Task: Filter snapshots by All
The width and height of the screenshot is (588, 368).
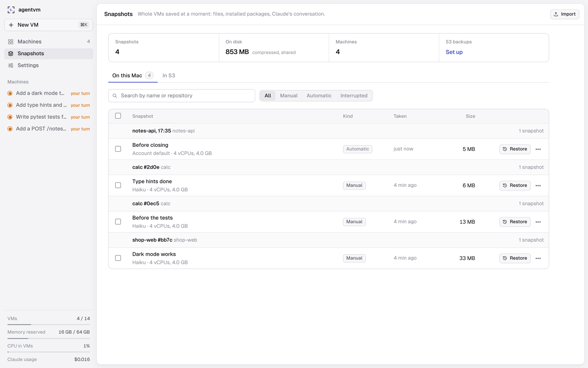Action: 268,96
